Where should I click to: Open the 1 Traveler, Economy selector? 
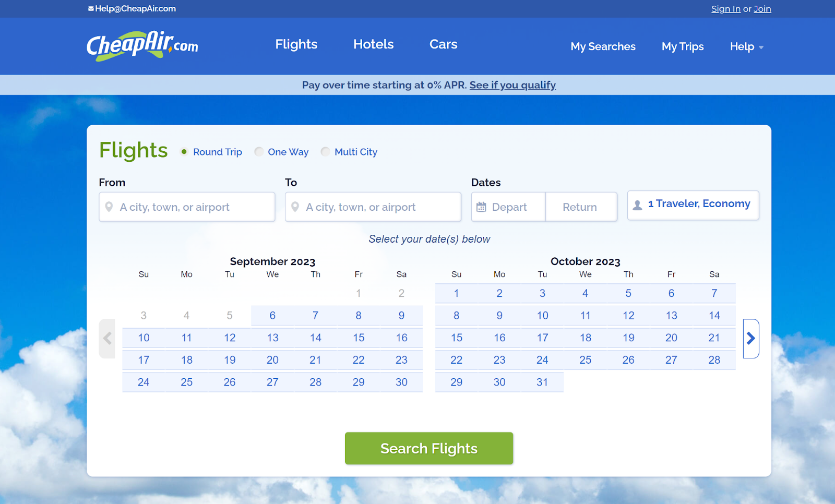(x=693, y=205)
